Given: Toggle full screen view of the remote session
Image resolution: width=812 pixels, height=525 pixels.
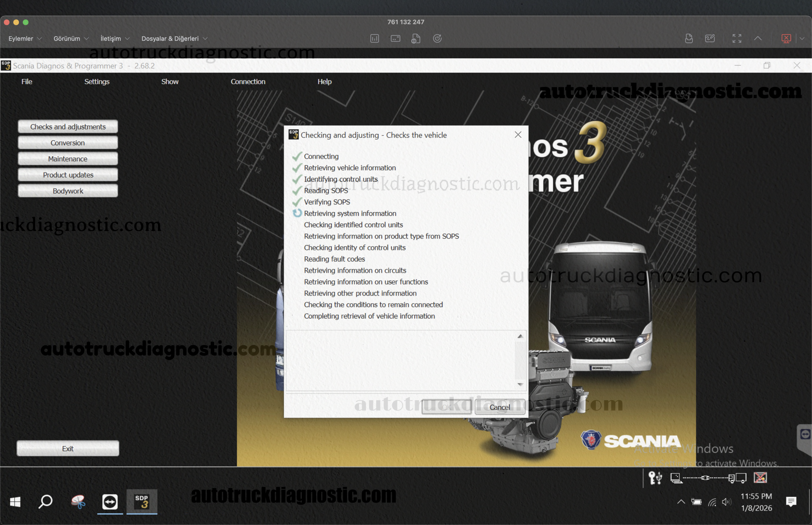Looking at the screenshot, I should 737,39.
